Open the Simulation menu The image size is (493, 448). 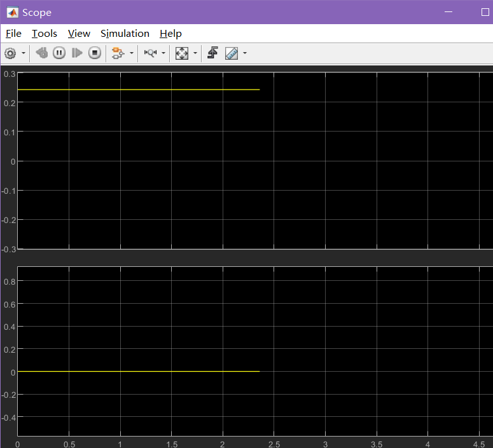point(125,34)
